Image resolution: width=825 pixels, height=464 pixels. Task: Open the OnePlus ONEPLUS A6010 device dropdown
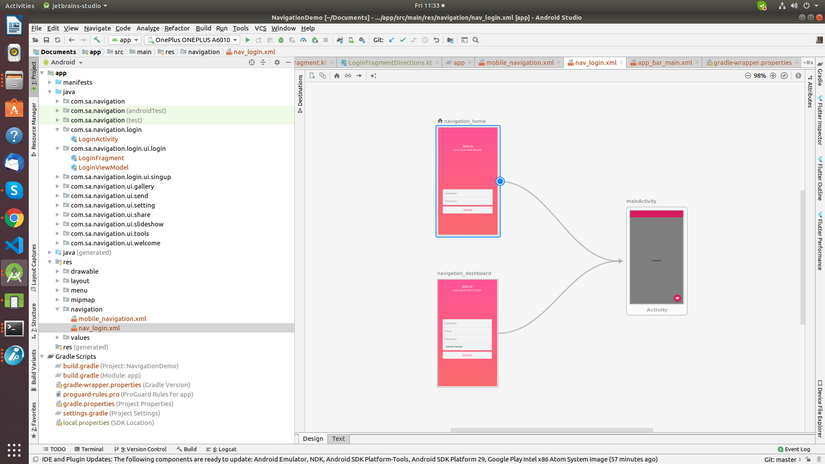point(192,40)
